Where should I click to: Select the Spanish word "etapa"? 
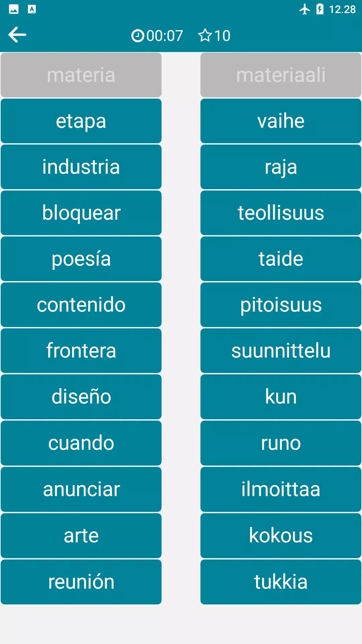(x=81, y=121)
